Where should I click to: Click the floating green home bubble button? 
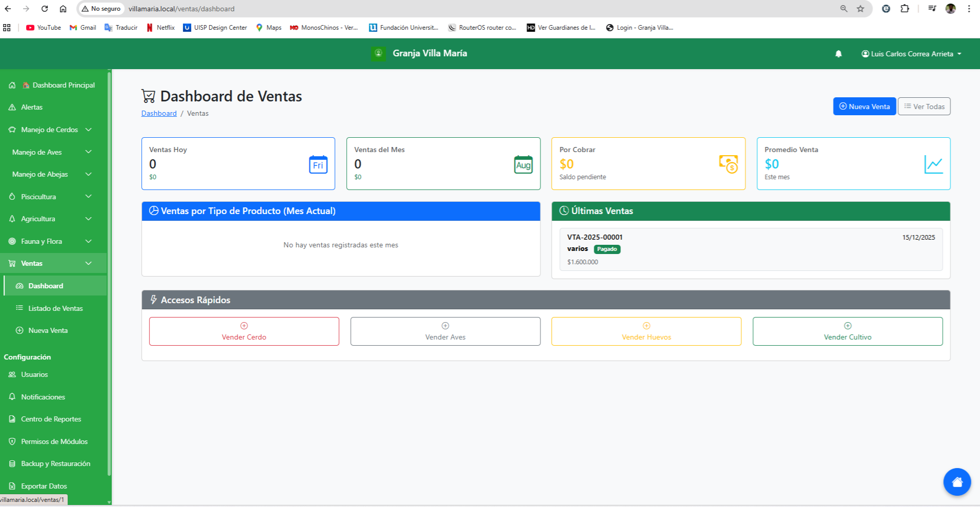coord(957,481)
